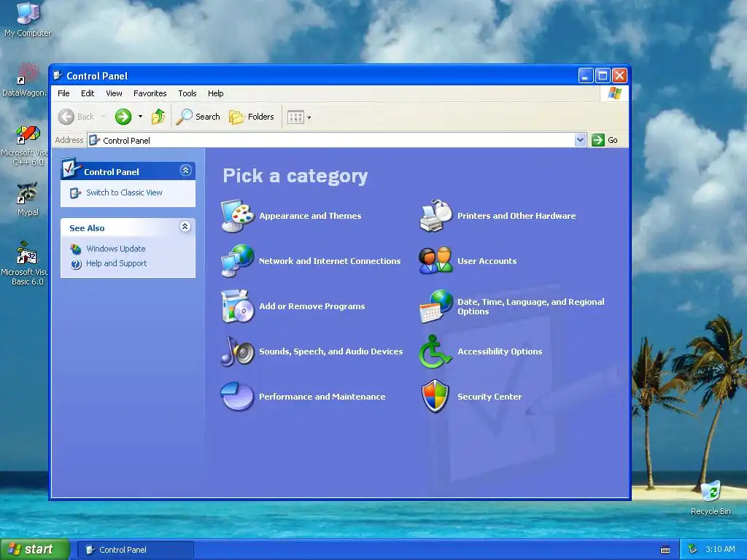Open the Favorites menu

150,93
